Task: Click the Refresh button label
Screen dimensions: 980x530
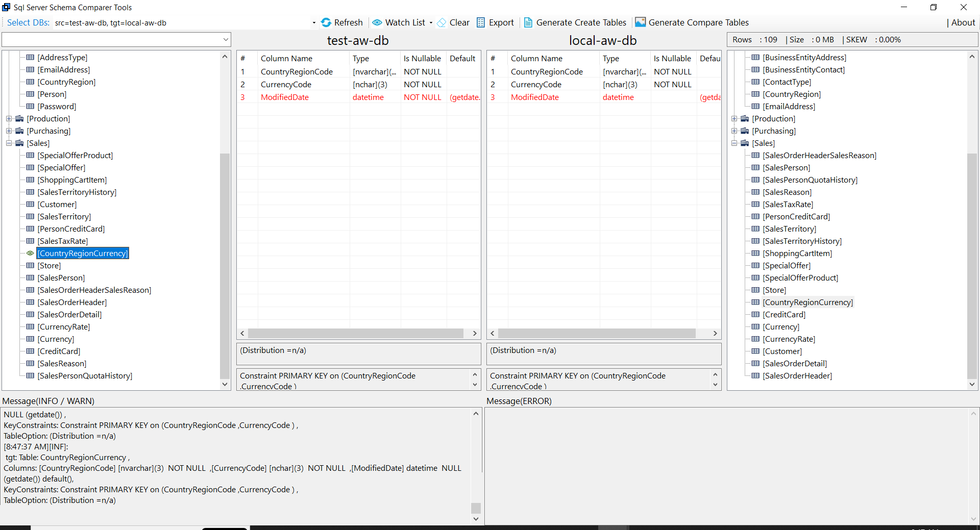Action: click(348, 22)
